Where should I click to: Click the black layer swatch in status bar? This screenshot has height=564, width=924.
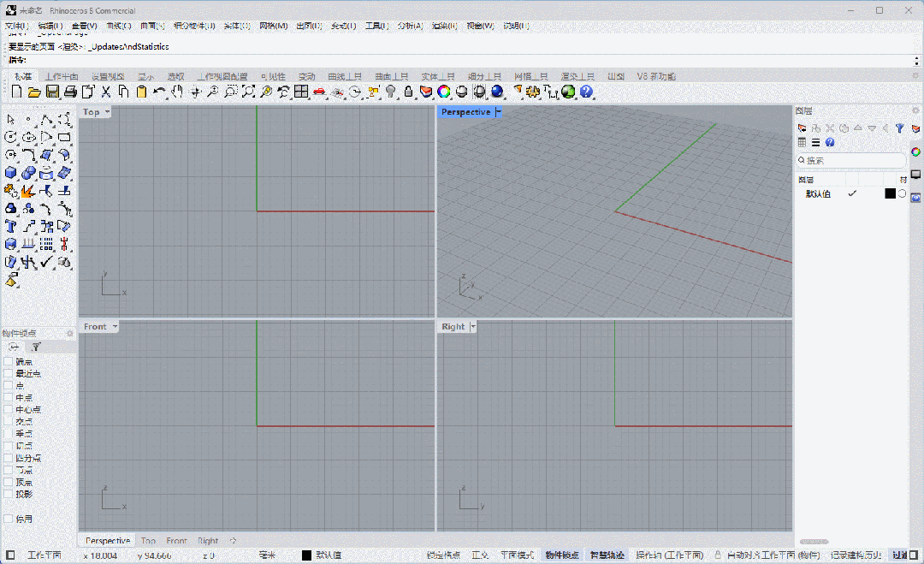pos(306,555)
